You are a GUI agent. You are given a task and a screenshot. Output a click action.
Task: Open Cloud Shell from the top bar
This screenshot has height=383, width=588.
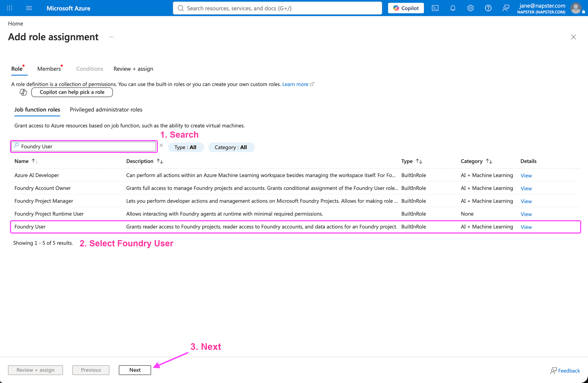tap(435, 8)
